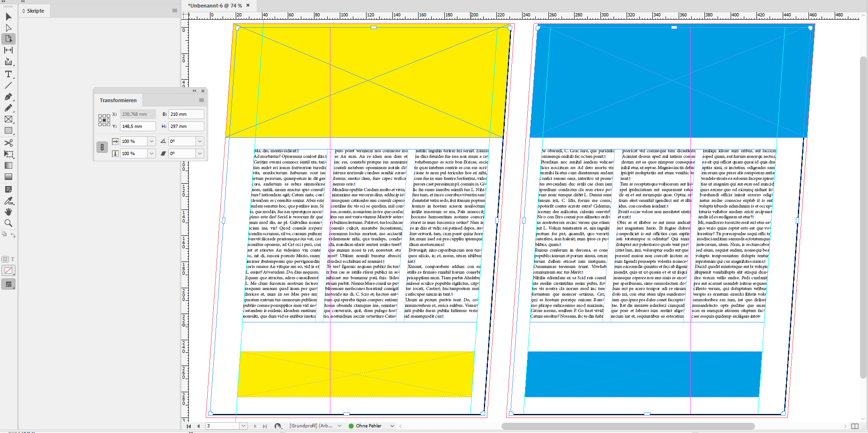Image resolution: width=868 pixels, height=433 pixels.
Task: Open the status bar open-in menu icon
Action: tap(278, 426)
